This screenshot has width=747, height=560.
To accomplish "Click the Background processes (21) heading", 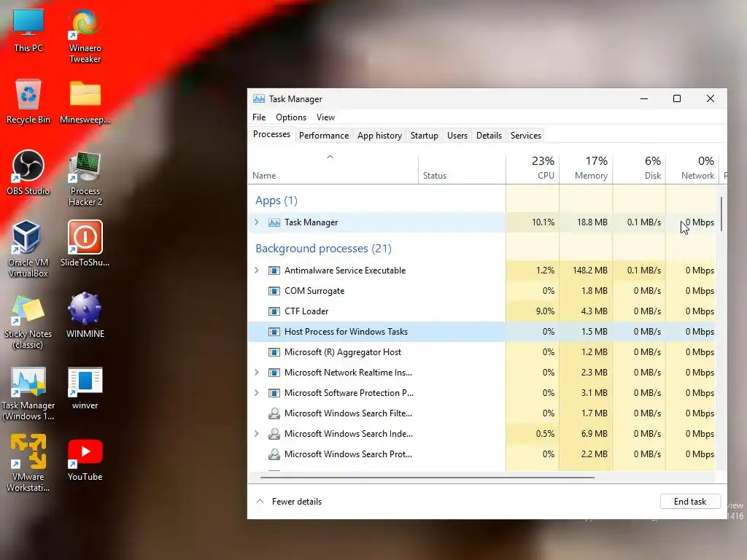I will tap(323, 249).
